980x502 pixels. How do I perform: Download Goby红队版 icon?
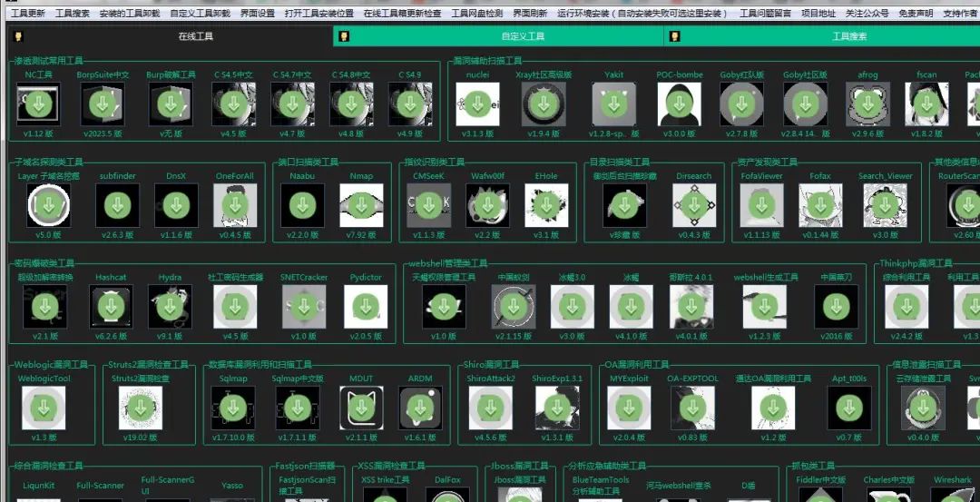(x=742, y=103)
